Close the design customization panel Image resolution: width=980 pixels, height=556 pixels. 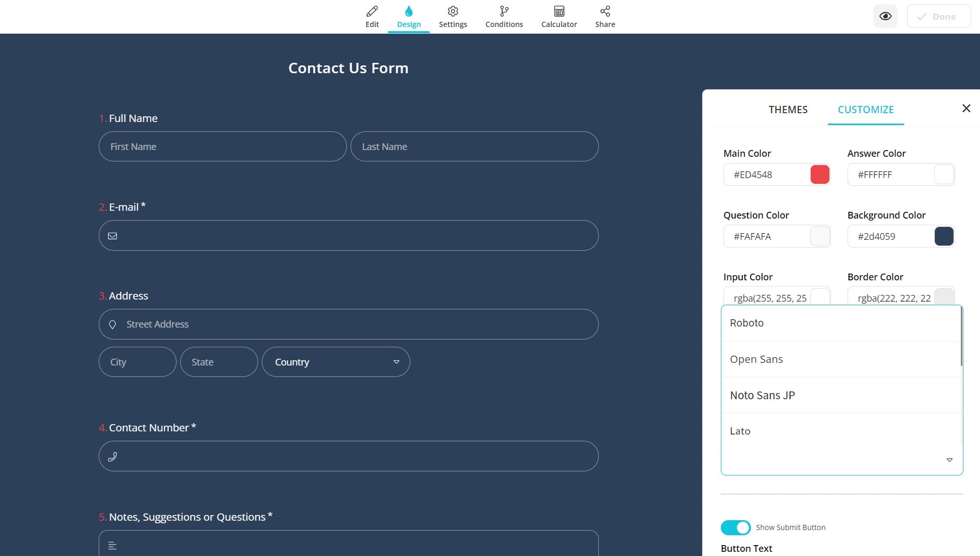[966, 108]
